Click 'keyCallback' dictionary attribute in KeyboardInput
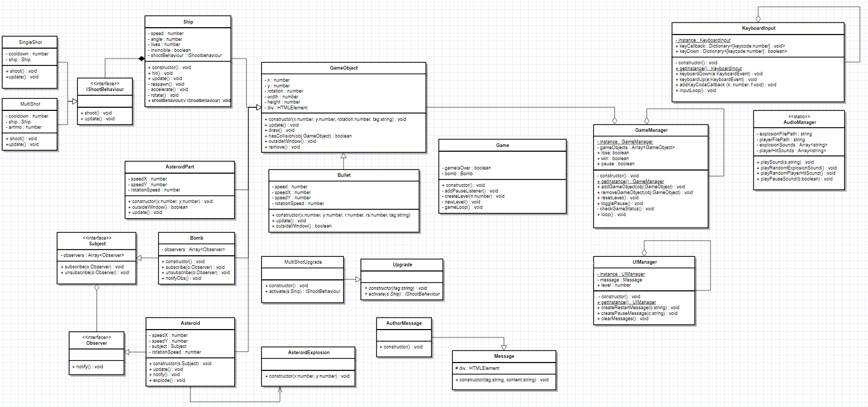 click(x=730, y=46)
